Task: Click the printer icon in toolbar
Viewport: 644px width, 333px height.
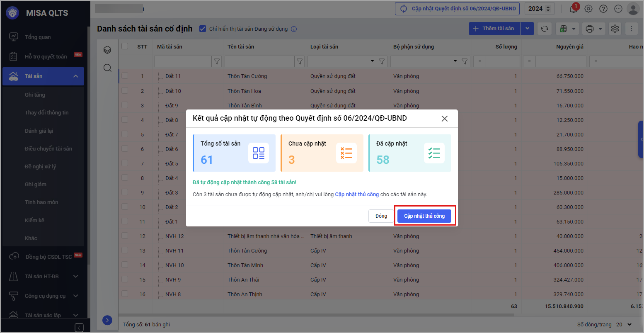Action: point(590,29)
